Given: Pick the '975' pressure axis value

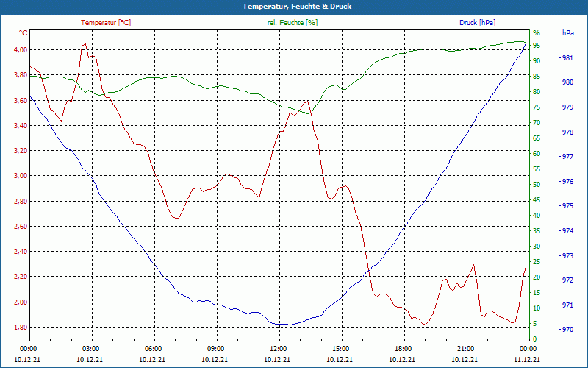Looking at the screenshot, I should point(567,206).
